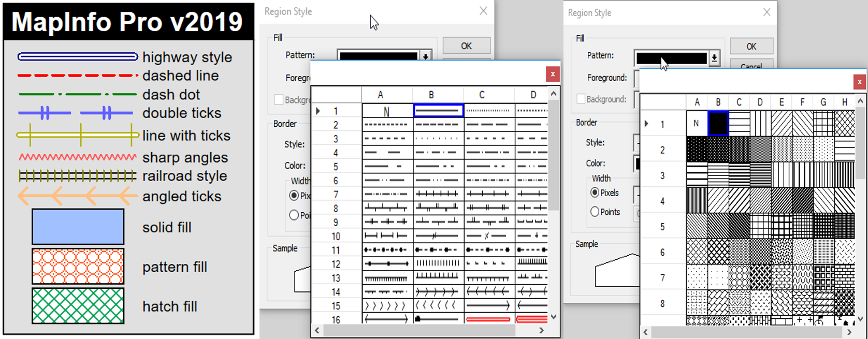
Task: Select the Pixels width option in the right dialog
Action: coord(595,193)
